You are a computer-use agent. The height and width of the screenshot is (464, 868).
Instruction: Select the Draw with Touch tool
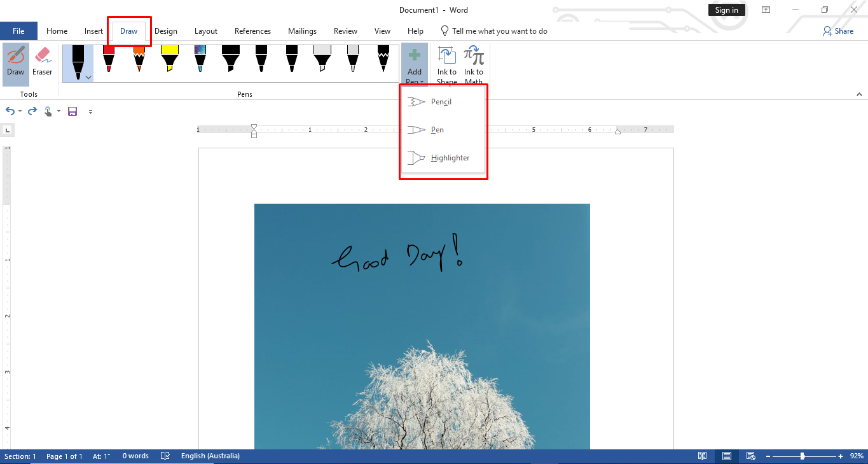pyautogui.click(x=15, y=62)
